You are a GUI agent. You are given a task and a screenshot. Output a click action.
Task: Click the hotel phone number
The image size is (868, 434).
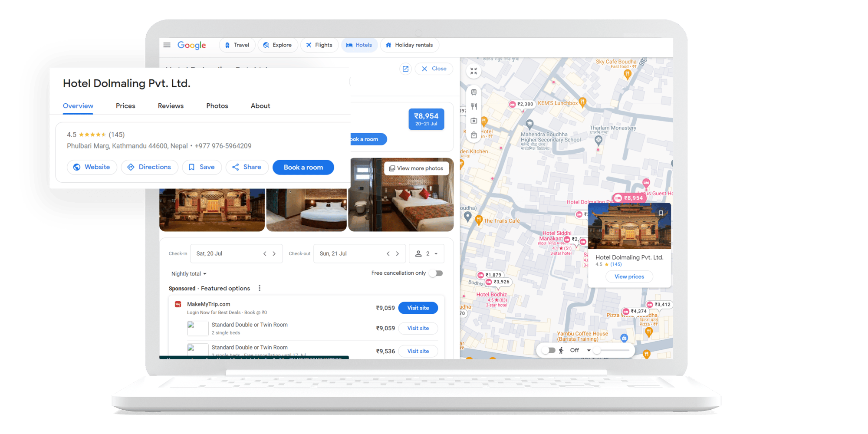[223, 146]
